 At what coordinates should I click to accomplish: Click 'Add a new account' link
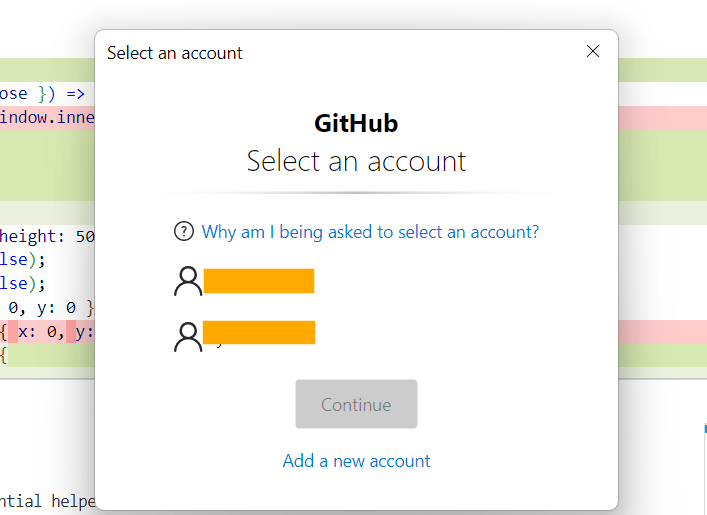356,461
